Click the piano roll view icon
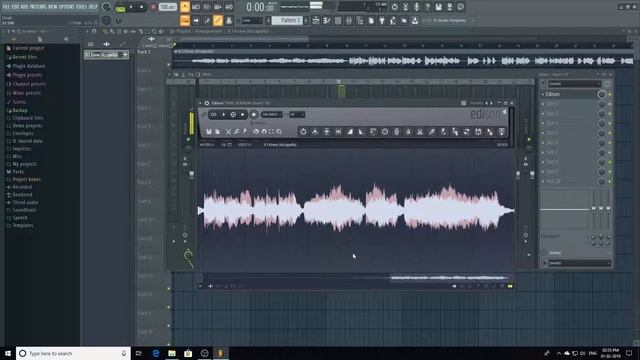This screenshot has width=640, height=360. pos(327,20)
